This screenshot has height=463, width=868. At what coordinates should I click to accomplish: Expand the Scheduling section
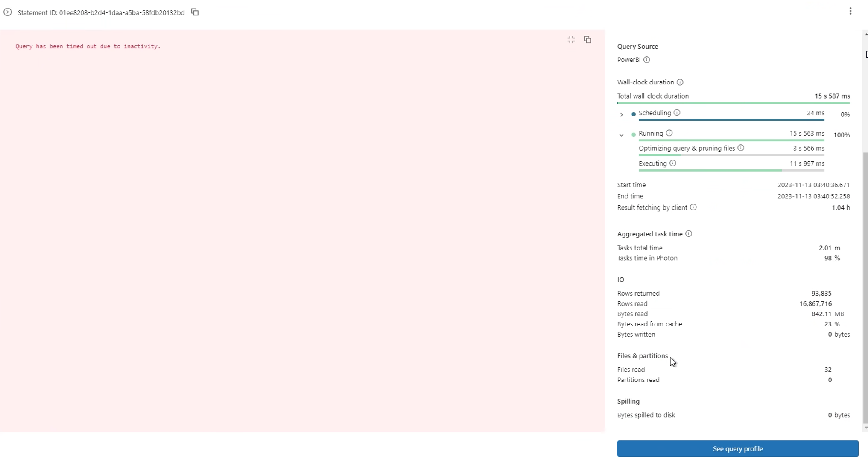click(621, 114)
